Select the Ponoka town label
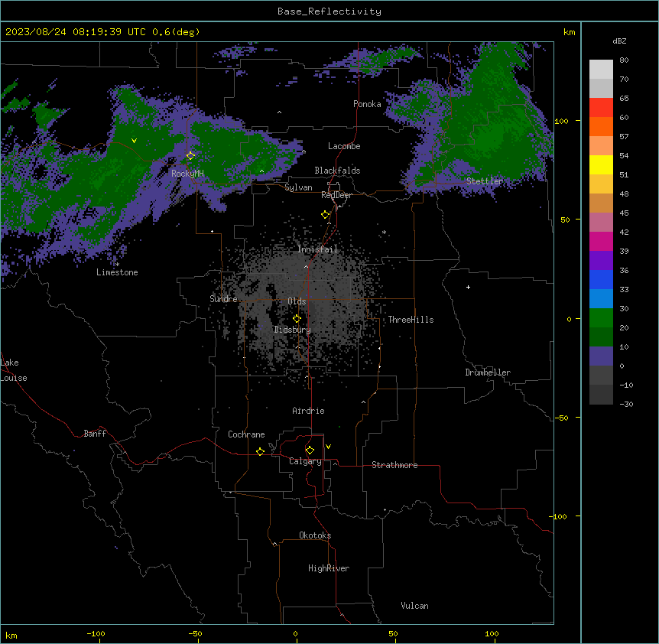This screenshot has height=644, width=659. click(367, 104)
